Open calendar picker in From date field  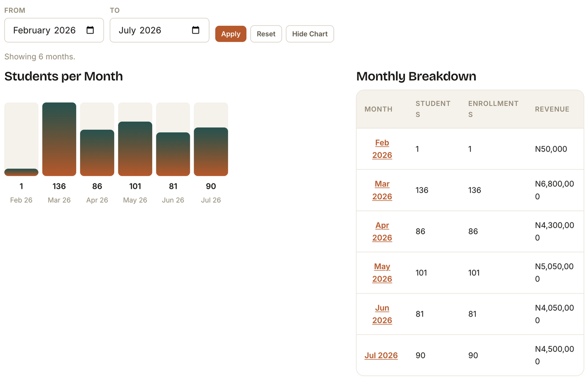click(90, 30)
